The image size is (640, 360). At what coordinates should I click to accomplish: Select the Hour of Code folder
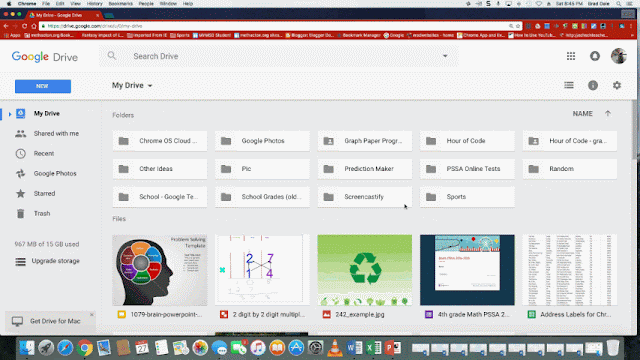point(467,141)
